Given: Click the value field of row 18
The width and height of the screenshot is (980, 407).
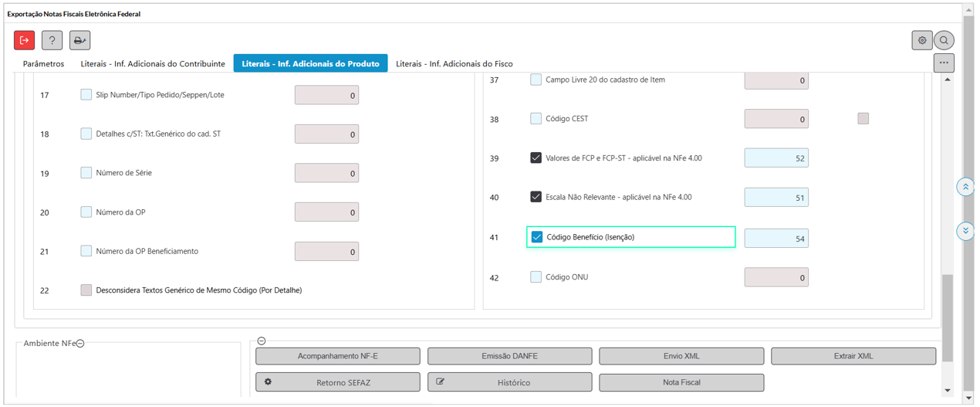Looking at the screenshot, I should (326, 134).
